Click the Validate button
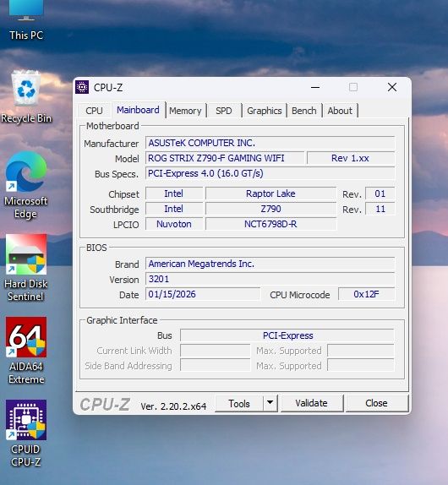 312,403
